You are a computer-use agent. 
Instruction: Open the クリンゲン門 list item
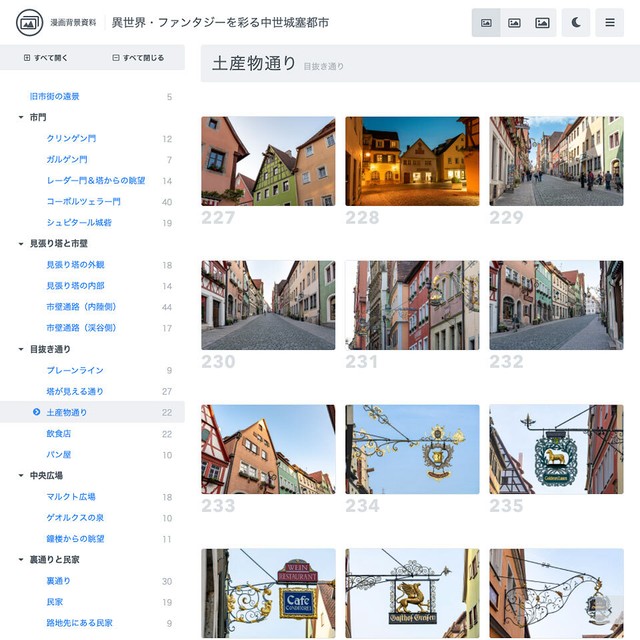[71, 139]
